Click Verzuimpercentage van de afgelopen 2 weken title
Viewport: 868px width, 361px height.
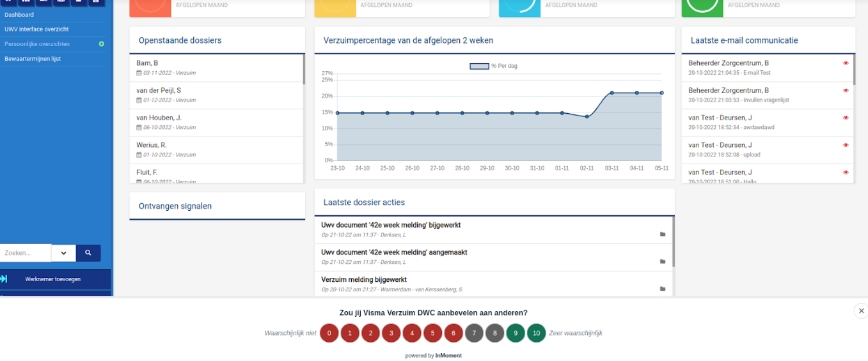[408, 40]
